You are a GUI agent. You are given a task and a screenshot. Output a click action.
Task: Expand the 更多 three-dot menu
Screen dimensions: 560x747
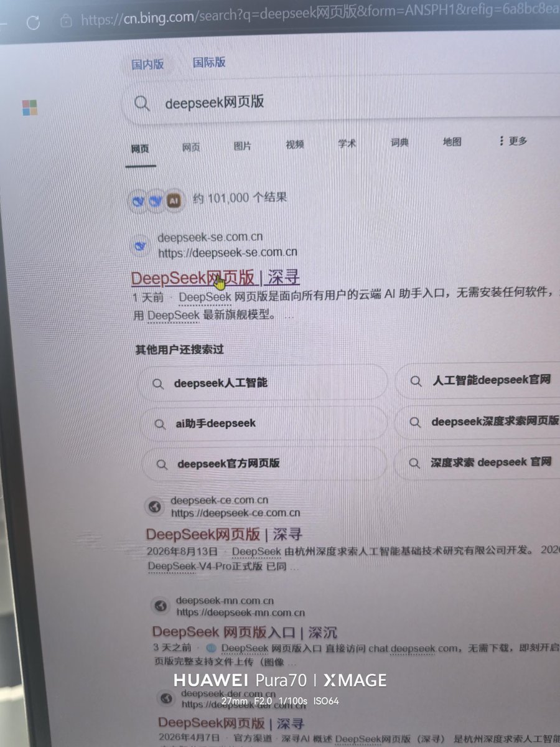[x=513, y=141]
